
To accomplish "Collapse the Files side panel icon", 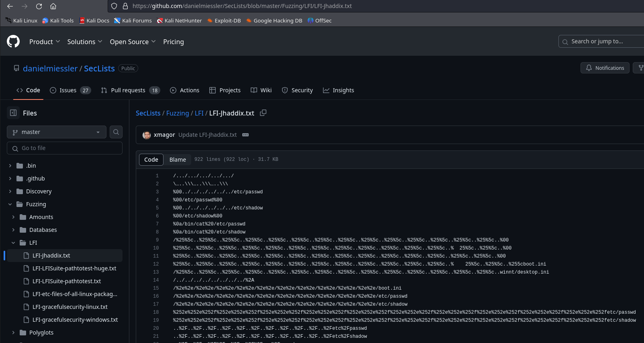I will click(13, 113).
